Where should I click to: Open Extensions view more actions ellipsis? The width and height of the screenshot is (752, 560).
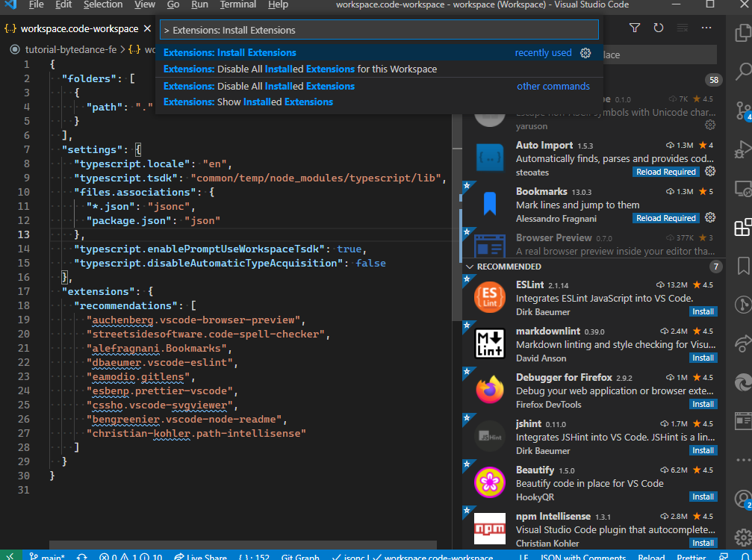coord(706,28)
